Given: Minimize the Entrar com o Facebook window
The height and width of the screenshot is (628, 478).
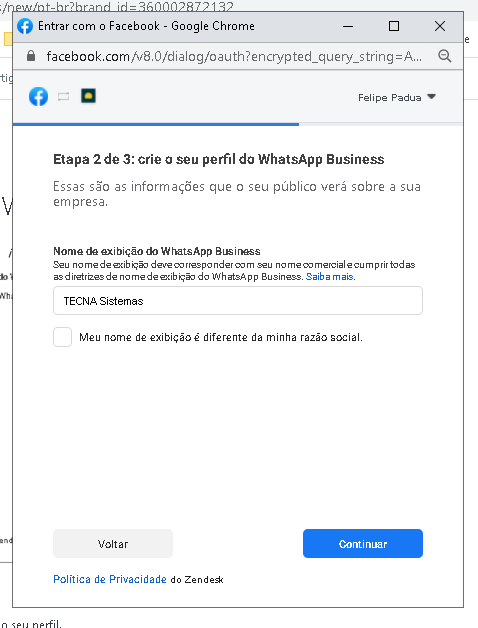Looking at the screenshot, I should (x=348, y=26).
